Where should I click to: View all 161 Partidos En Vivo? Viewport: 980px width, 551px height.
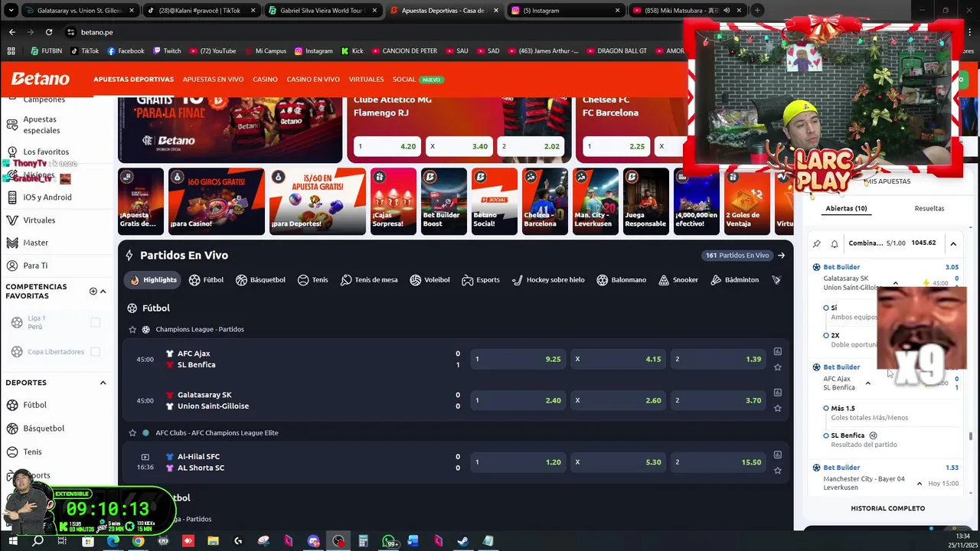[x=743, y=256]
